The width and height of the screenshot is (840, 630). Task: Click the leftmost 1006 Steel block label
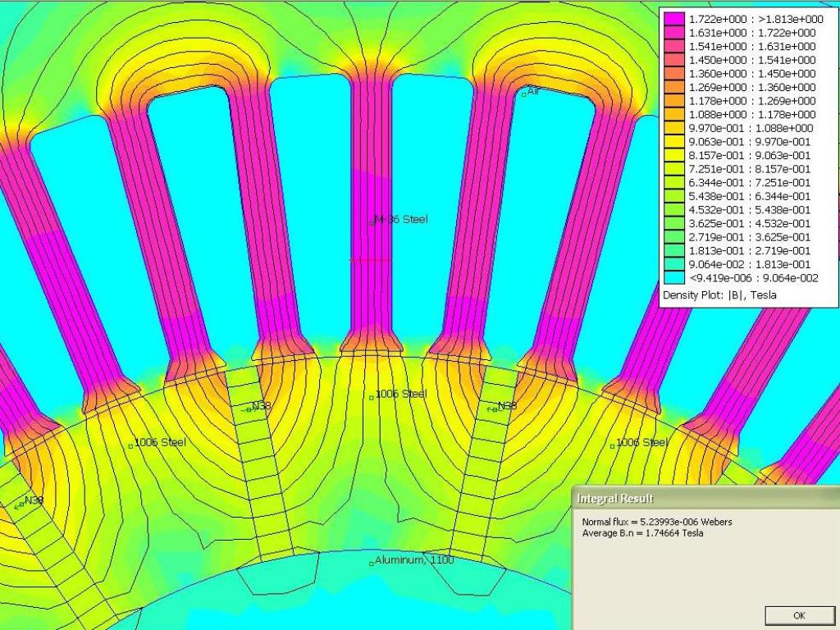click(131, 445)
